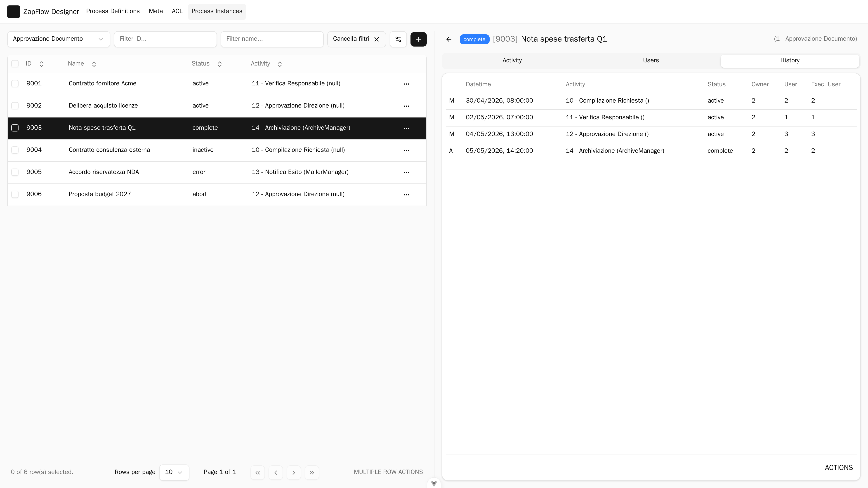This screenshot has height=488, width=868.
Task: Click the Filter name input field
Action: point(272,39)
